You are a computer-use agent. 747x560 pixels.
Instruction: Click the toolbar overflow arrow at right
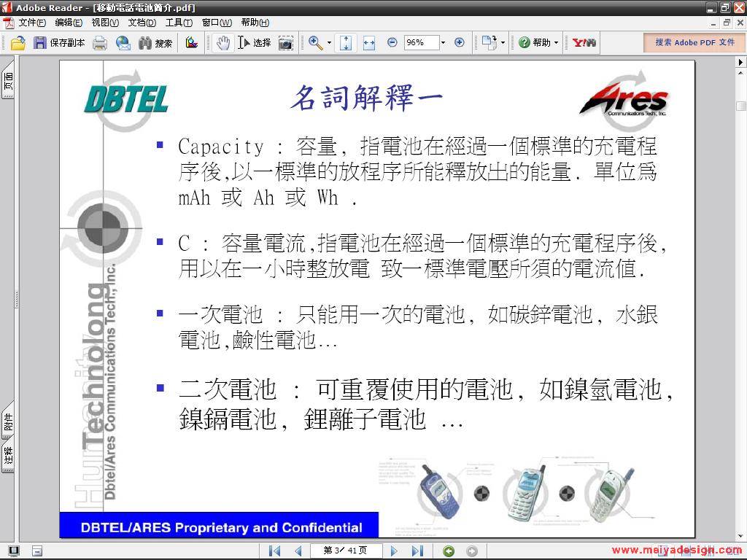[740, 62]
